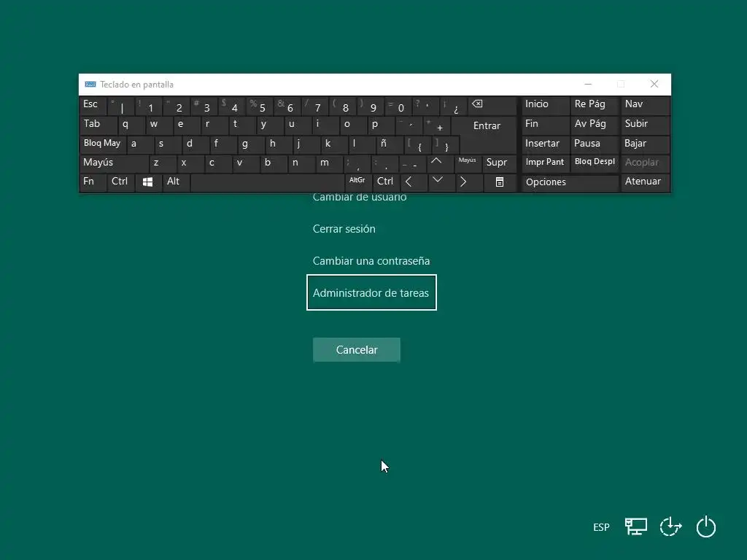This screenshot has width=747, height=560.
Task: Toggle the Bloq May key
Action: pos(102,144)
